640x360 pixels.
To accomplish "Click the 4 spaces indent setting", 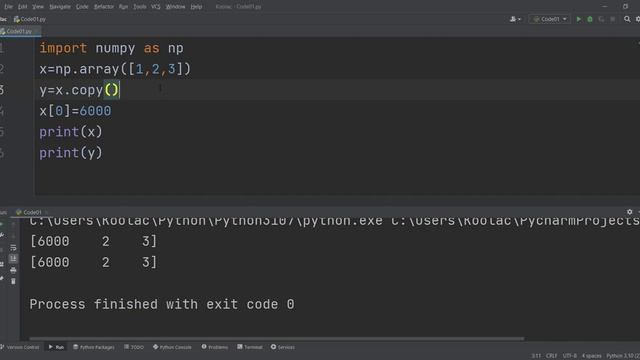I will 591,356.
